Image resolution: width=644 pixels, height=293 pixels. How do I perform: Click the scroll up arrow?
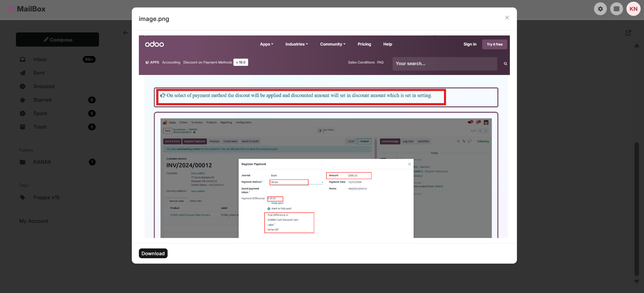pos(637,46)
